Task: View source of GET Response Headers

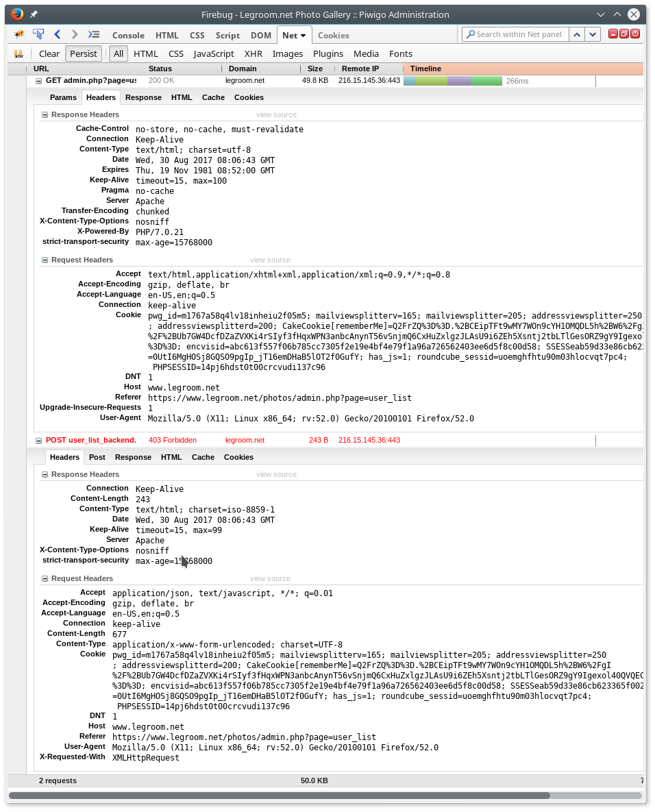Action: pos(277,115)
